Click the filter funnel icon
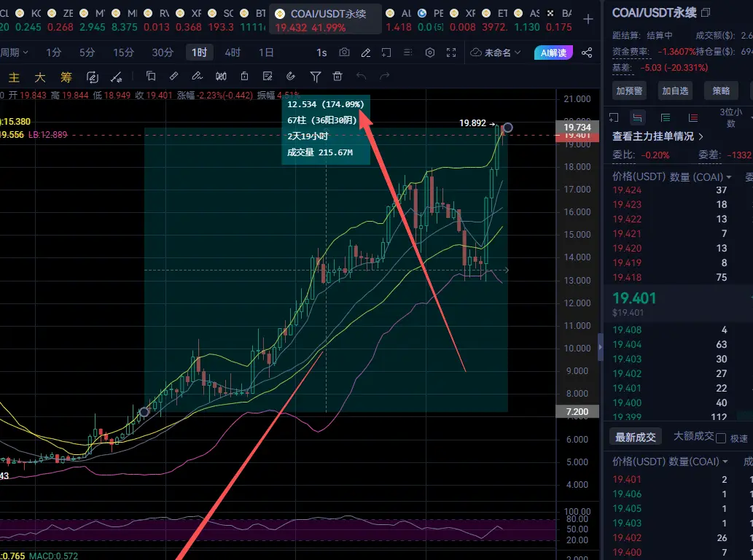This screenshot has height=560, width=753. tap(315, 76)
